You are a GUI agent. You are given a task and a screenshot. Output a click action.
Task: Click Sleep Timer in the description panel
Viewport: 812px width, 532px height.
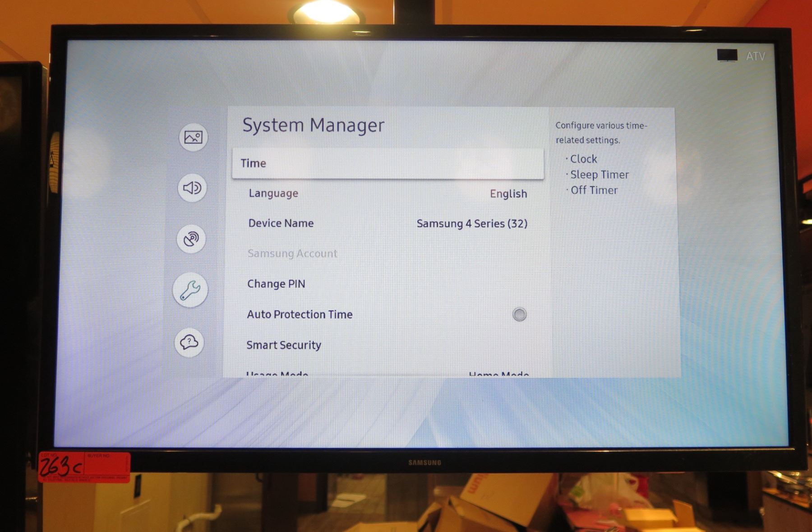(599, 175)
